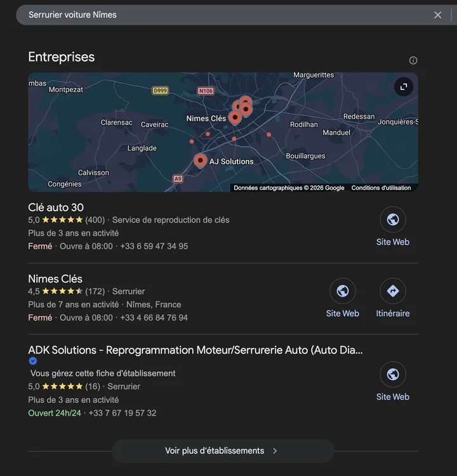Click phone number +33 7 67 19 57 32
Image resolution: width=457 pixels, height=476 pixels.
point(123,413)
